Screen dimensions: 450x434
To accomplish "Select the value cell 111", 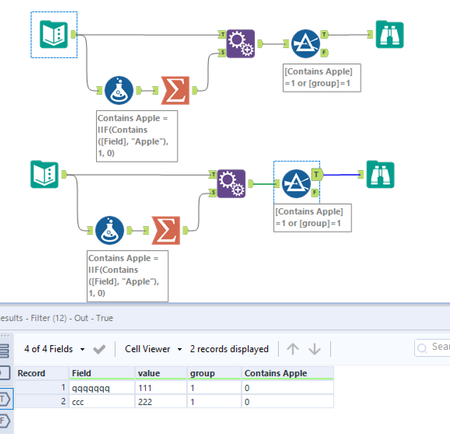I will click(161, 388).
